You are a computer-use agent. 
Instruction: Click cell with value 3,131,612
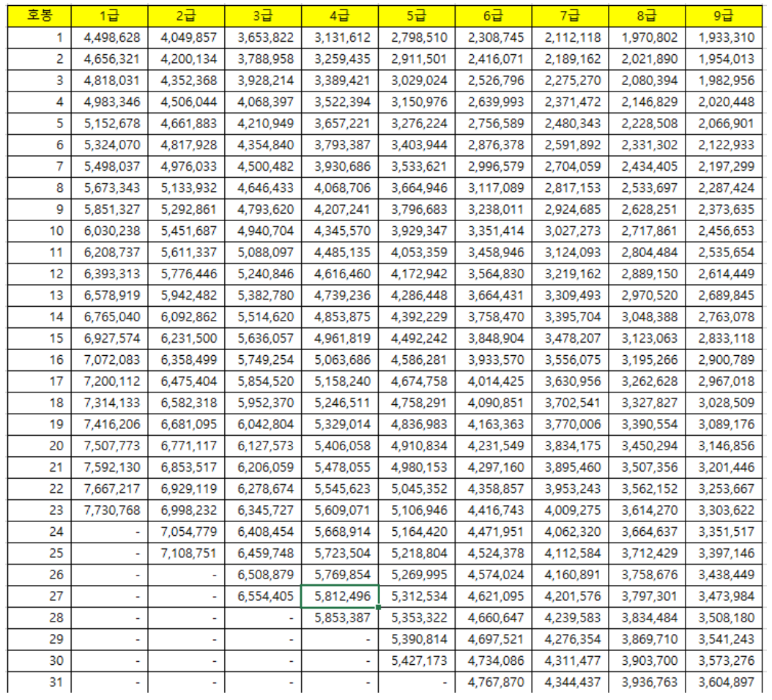click(x=340, y=37)
